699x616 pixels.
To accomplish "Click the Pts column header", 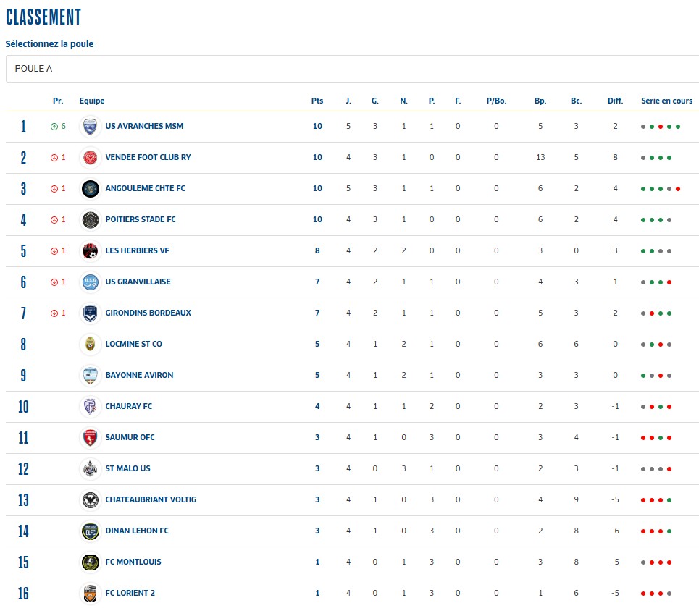I will pos(317,101).
